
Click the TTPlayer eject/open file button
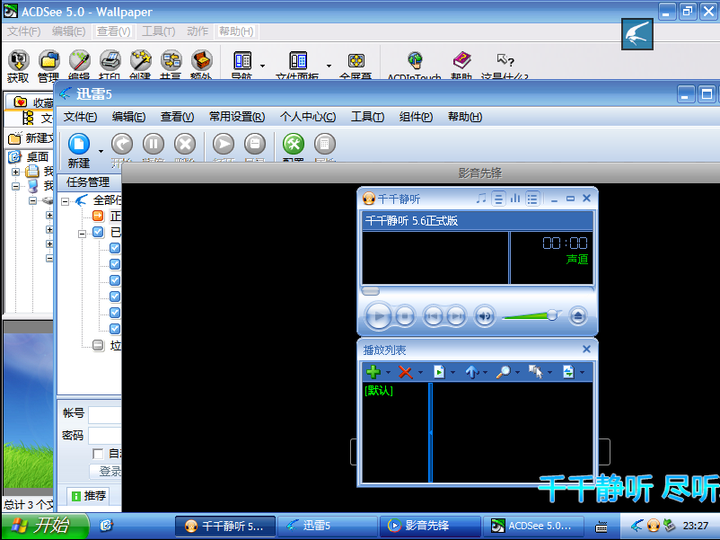(578, 316)
